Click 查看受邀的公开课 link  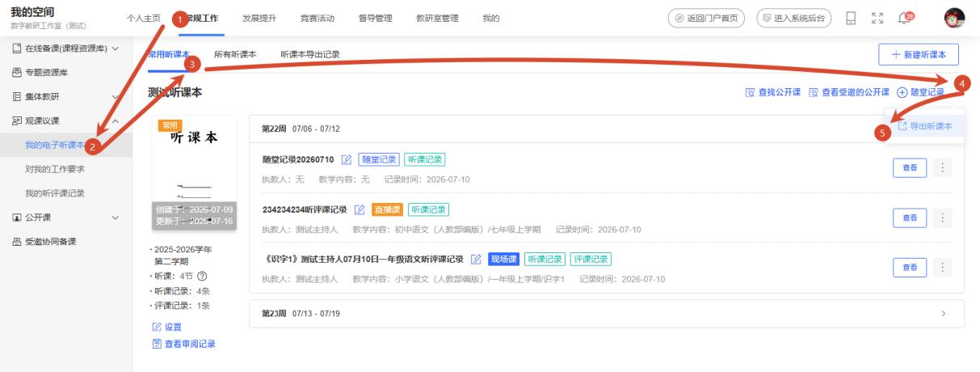click(849, 93)
